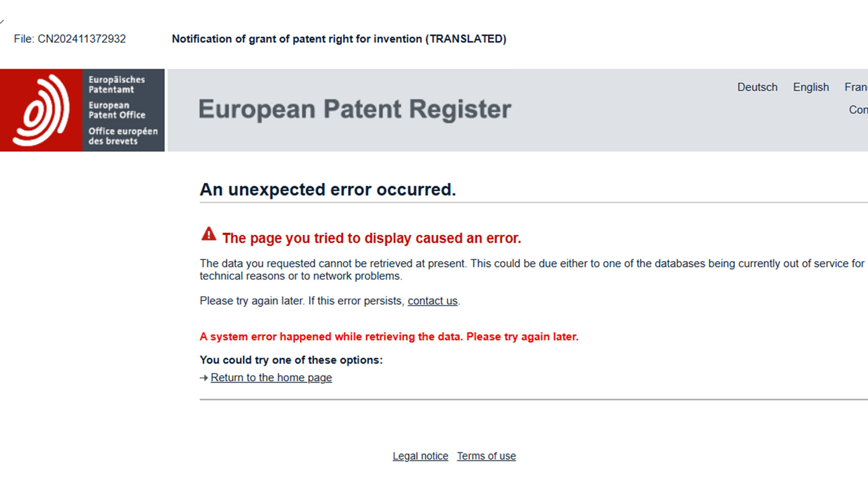Return to the home page
Viewport: 868px width, 489px height.
[271, 378]
